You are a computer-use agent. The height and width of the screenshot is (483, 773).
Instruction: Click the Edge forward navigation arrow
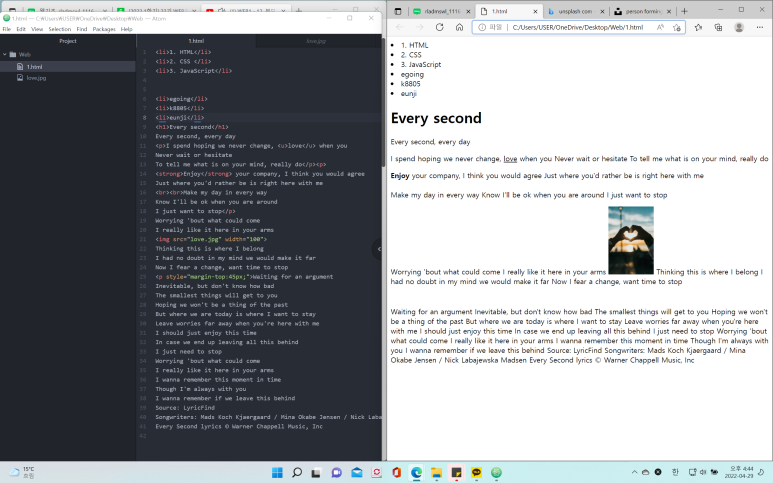(420, 27)
